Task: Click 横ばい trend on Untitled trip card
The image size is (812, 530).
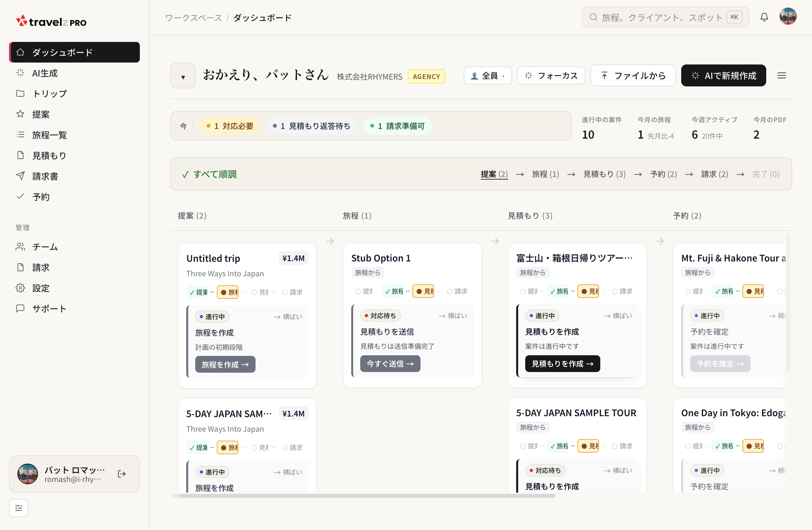Action: (x=288, y=317)
